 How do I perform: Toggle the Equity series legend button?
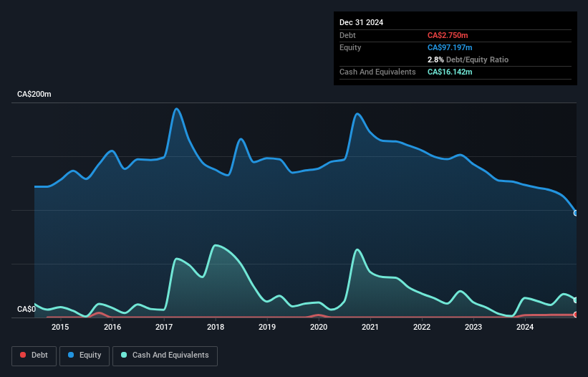pos(85,355)
